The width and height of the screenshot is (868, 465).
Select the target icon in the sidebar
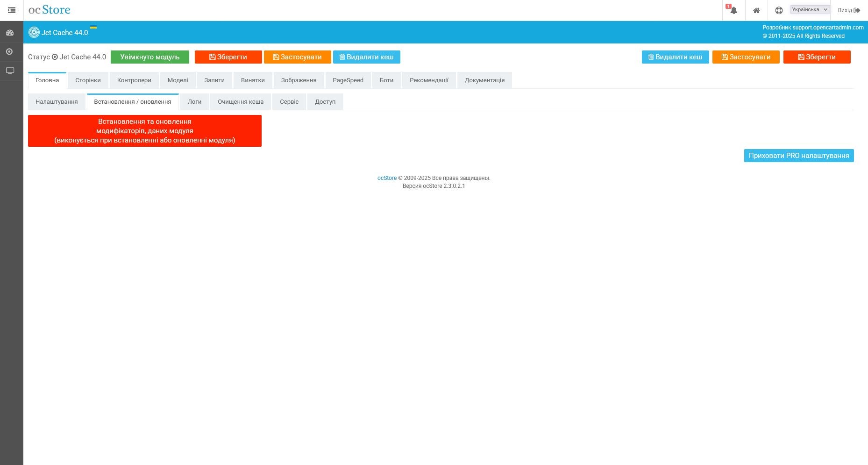click(10, 51)
